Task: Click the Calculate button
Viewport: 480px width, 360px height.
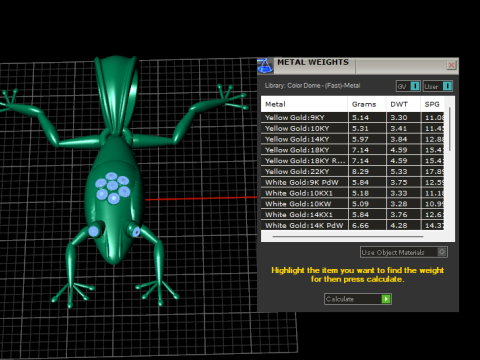Action: point(358,299)
